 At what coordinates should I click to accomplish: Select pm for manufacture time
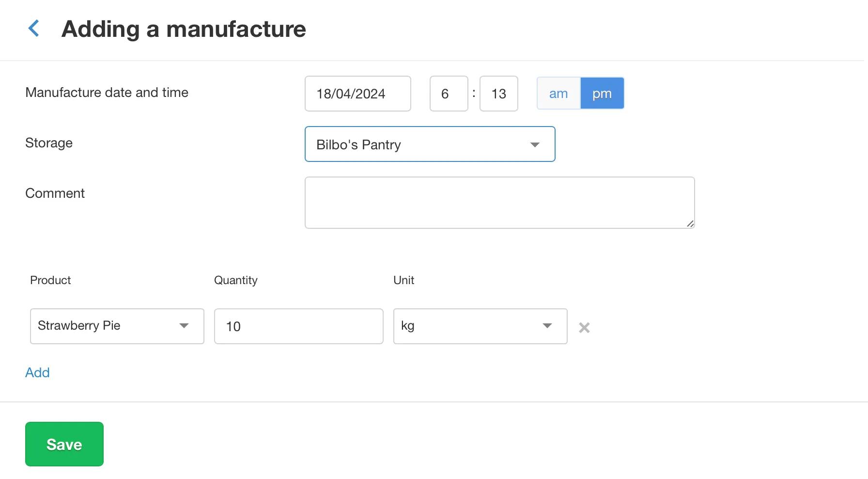[x=602, y=94]
